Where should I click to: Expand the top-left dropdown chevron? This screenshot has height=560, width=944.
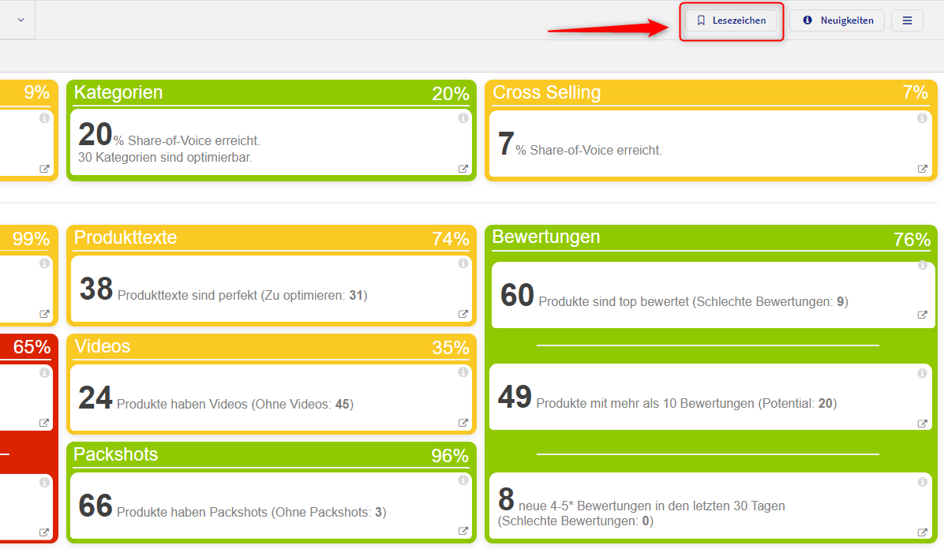21,20
